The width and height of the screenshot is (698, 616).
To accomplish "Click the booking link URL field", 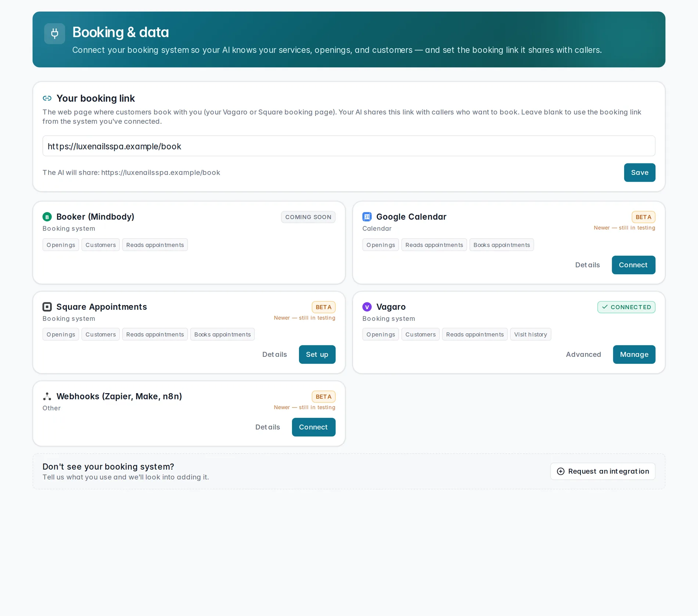I will point(349,146).
